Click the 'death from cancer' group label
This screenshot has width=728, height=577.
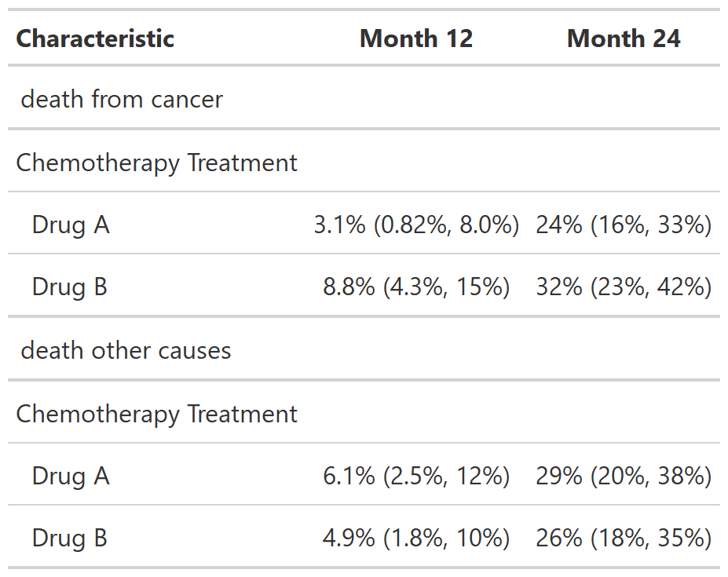pyautogui.click(x=122, y=100)
